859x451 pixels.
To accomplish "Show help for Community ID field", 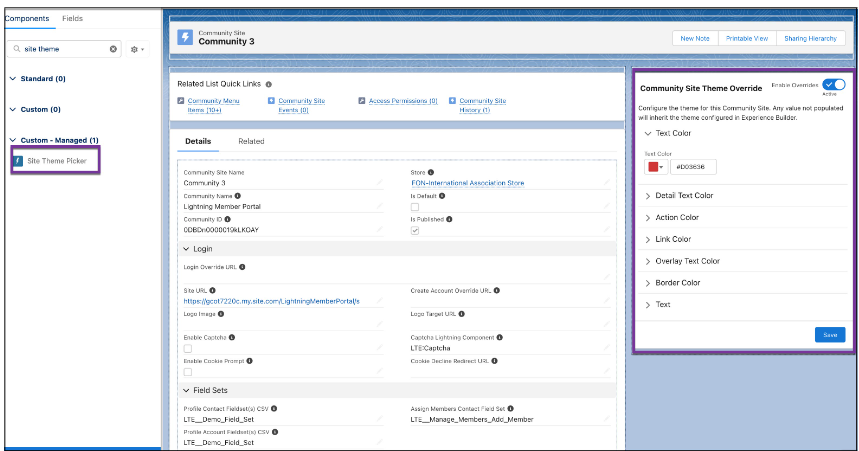I will click(x=227, y=219).
